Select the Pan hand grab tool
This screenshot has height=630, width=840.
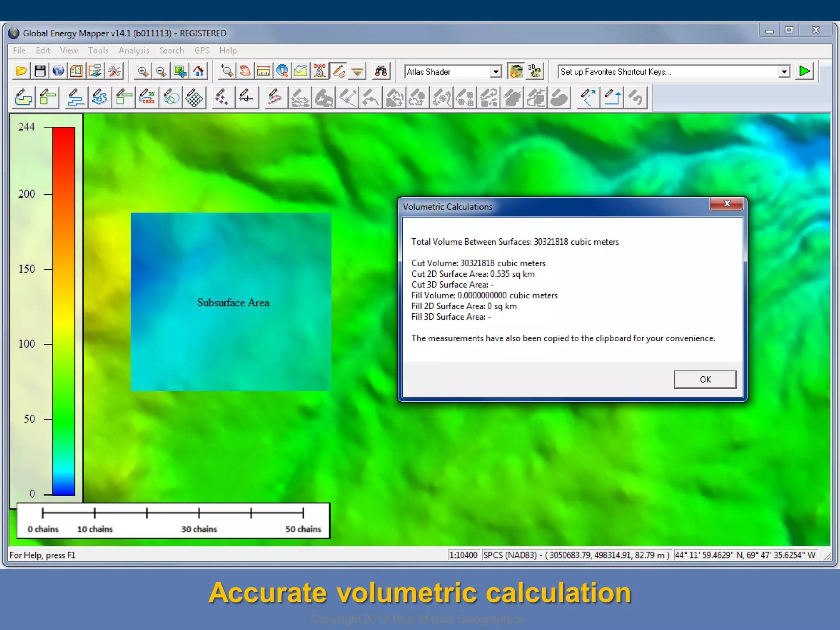coord(245,71)
